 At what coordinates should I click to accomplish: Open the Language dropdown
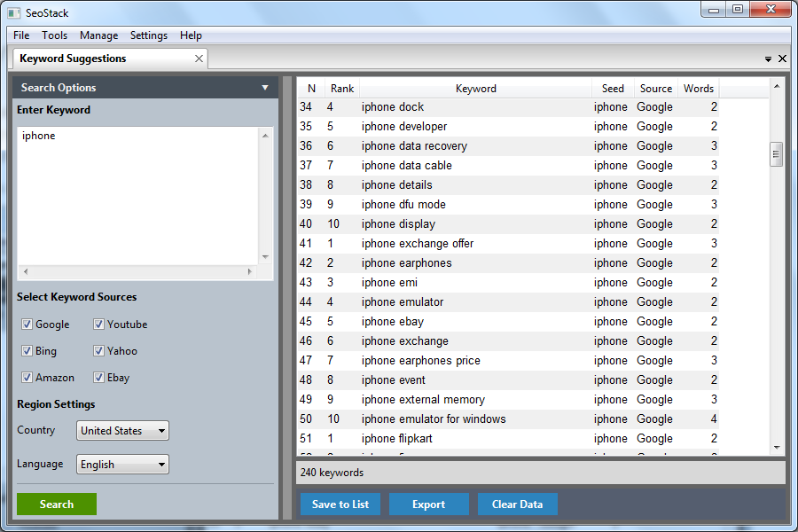click(x=122, y=465)
